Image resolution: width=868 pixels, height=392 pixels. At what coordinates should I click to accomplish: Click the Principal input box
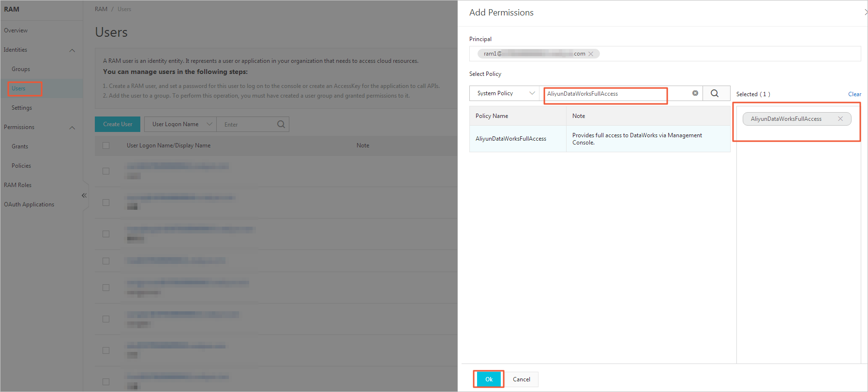665,54
